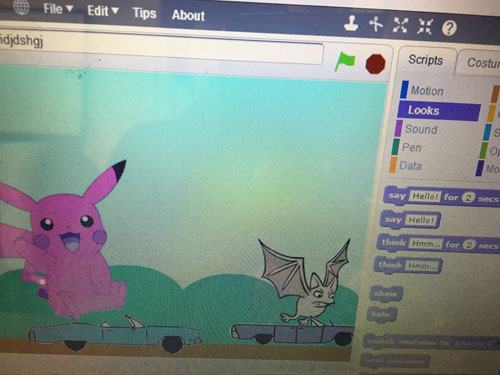Select the Shrink sprite tool
The width and height of the screenshot is (500, 375).
425,27
